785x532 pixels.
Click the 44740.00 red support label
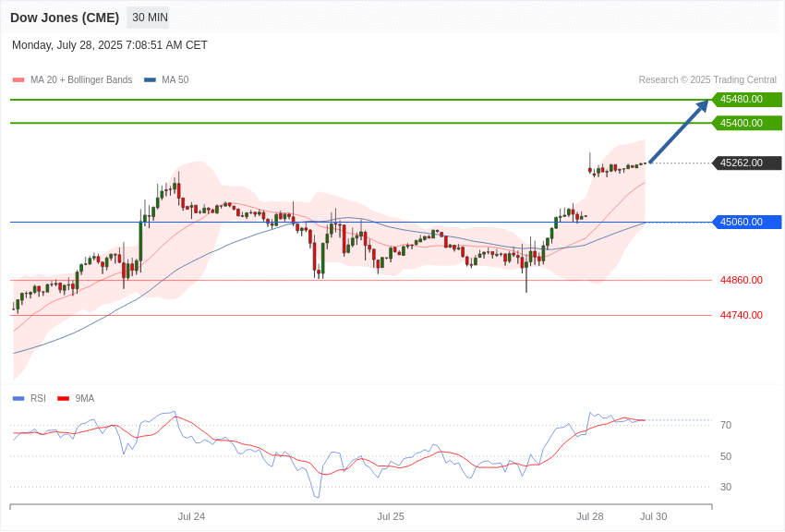click(x=742, y=315)
